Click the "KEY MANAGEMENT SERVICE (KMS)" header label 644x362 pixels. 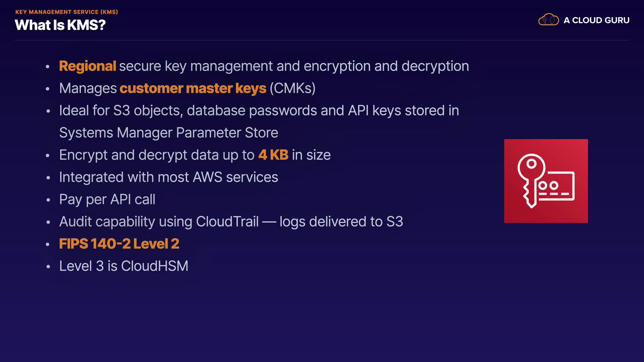[67, 12]
